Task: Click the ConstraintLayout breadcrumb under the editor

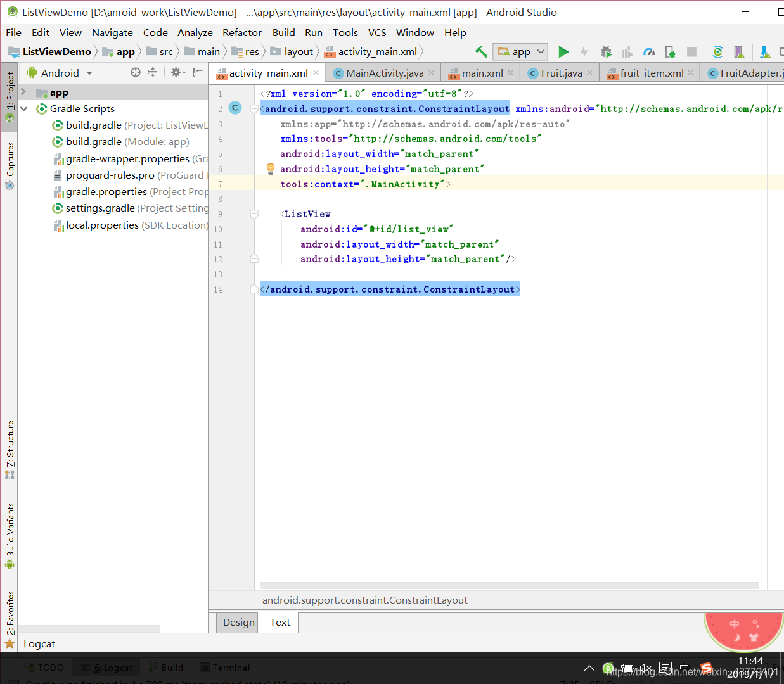Action: [x=365, y=600]
